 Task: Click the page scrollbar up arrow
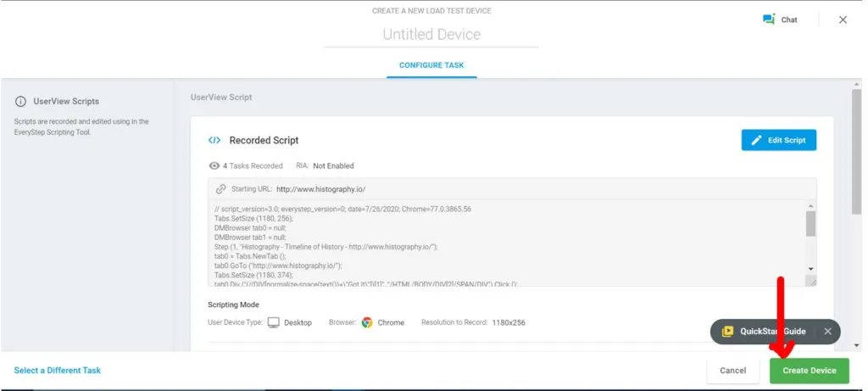(857, 84)
